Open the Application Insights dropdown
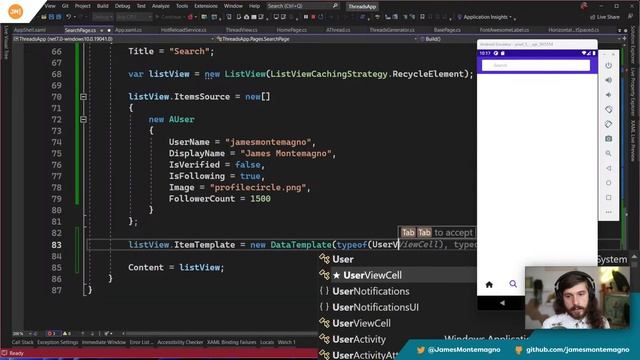The image size is (640, 360). coord(486,17)
